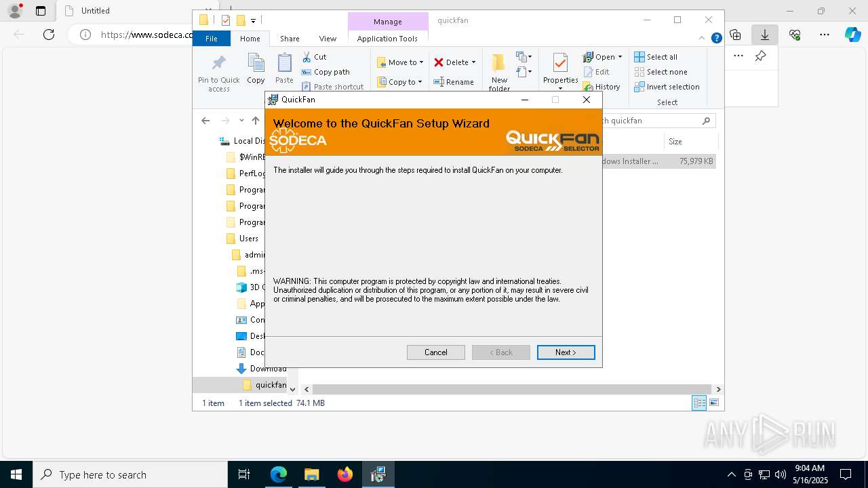Cancel the QuickFan installer
Screen dimensions: 868x488
435,352
